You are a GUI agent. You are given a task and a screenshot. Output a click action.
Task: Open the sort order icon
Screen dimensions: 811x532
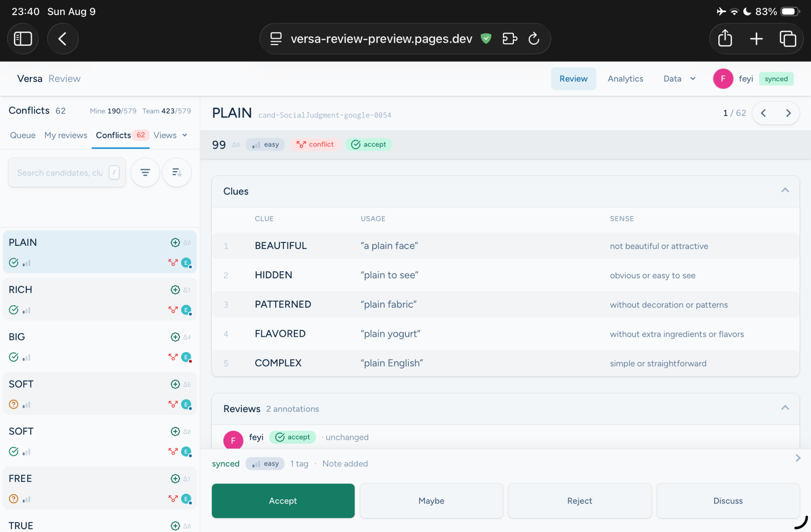tap(177, 172)
